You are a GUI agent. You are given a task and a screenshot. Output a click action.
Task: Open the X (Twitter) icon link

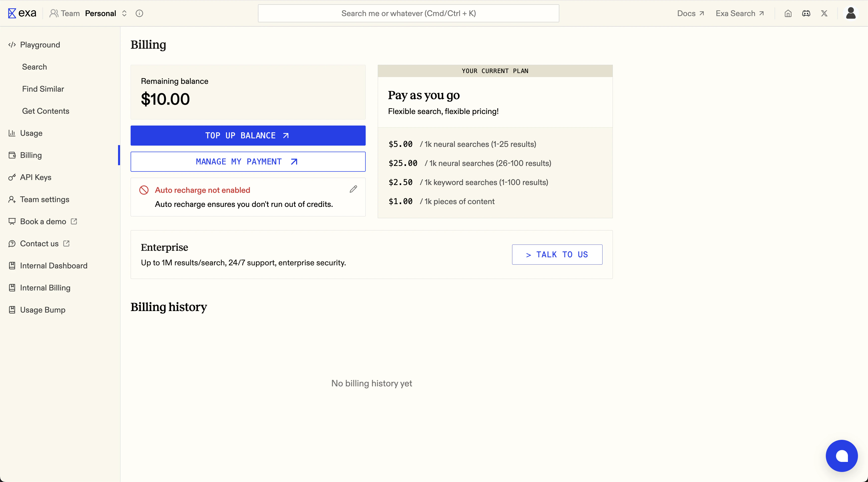(824, 14)
